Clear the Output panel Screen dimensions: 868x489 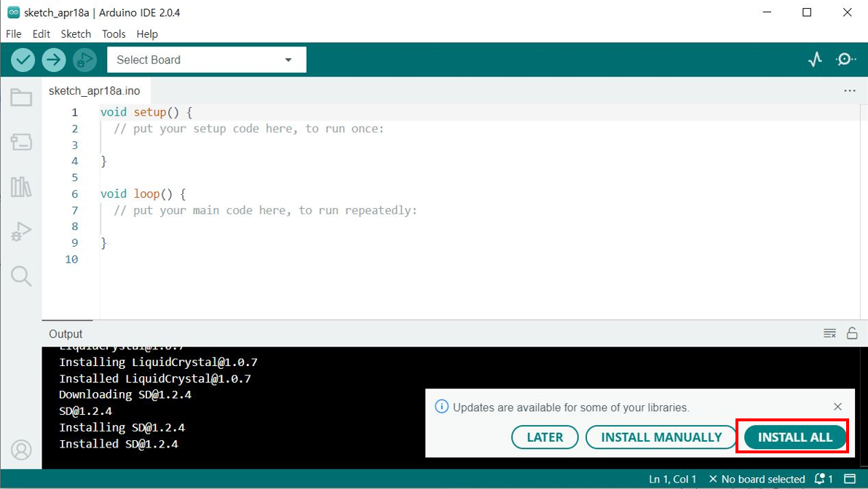[x=829, y=333]
